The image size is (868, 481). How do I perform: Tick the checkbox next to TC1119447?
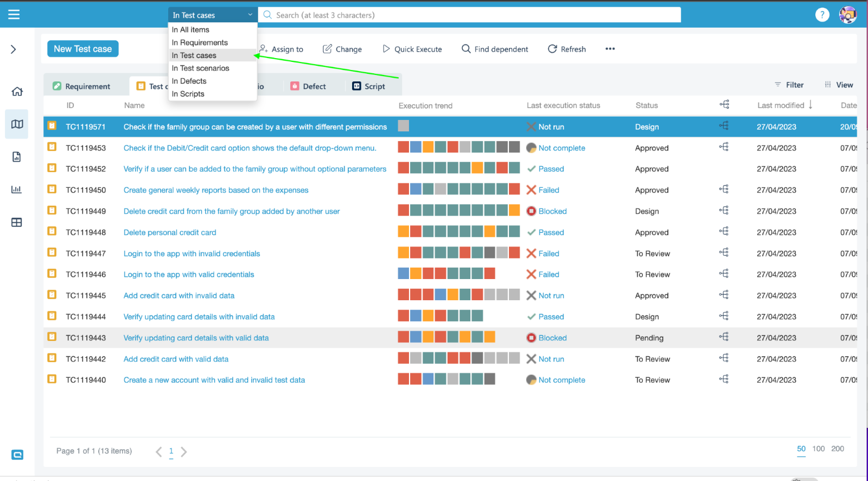click(52, 252)
